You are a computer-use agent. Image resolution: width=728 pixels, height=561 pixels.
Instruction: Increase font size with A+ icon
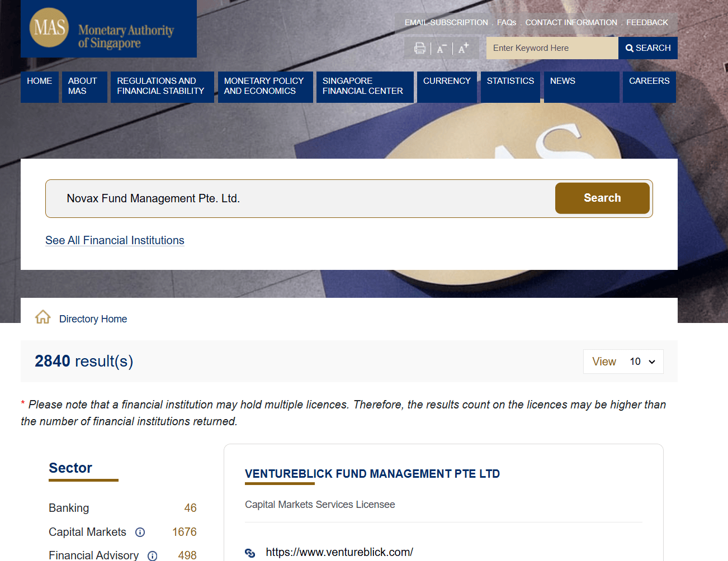pos(464,49)
